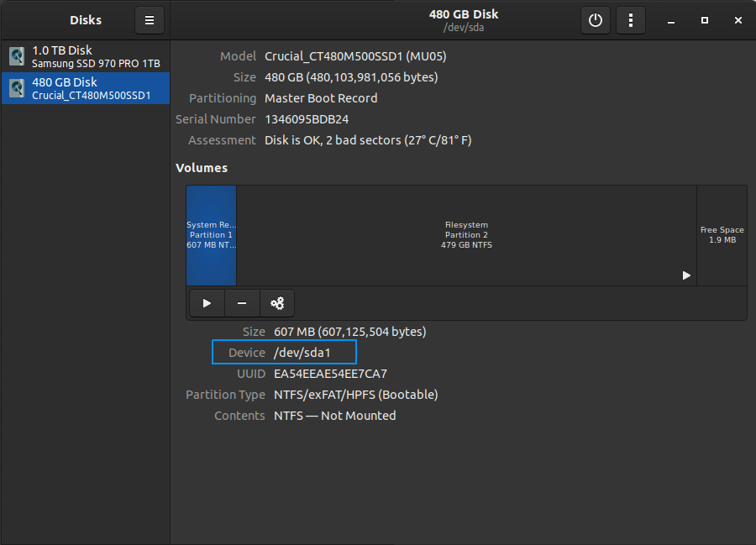The height and width of the screenshot is (545, 756).
Task: Select System Reserved Partition 1 volume
Action: [x=211, y=235]
